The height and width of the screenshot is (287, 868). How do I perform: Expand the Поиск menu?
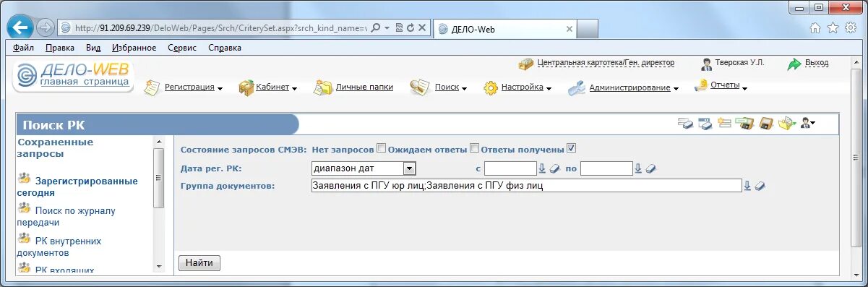click(x=465, y=89)
